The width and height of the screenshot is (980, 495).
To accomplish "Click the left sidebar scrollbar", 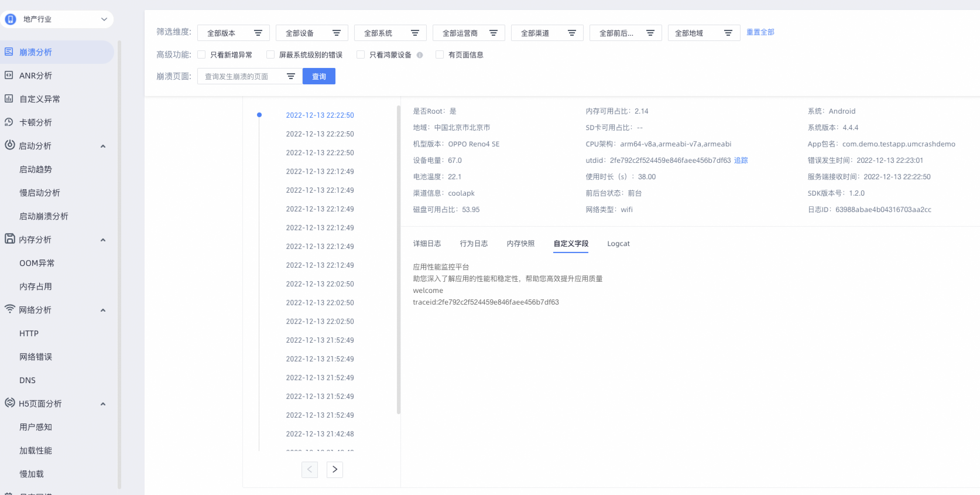I will 119,264.
